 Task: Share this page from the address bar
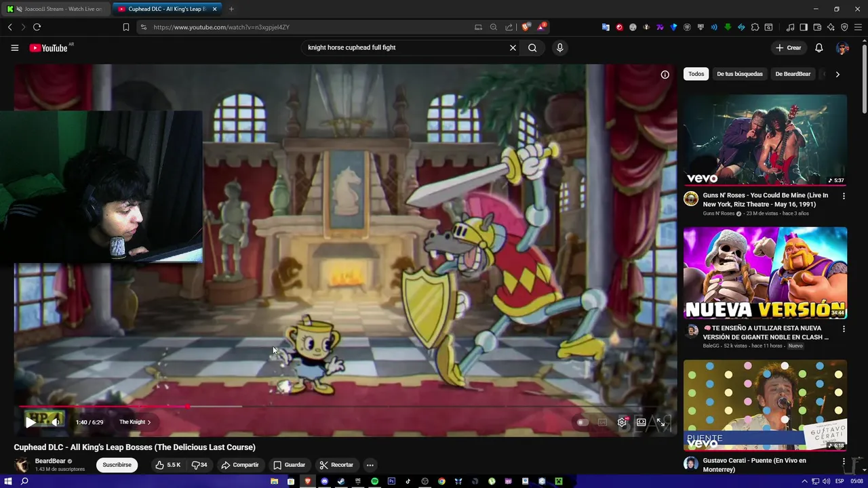pos(509,27)
